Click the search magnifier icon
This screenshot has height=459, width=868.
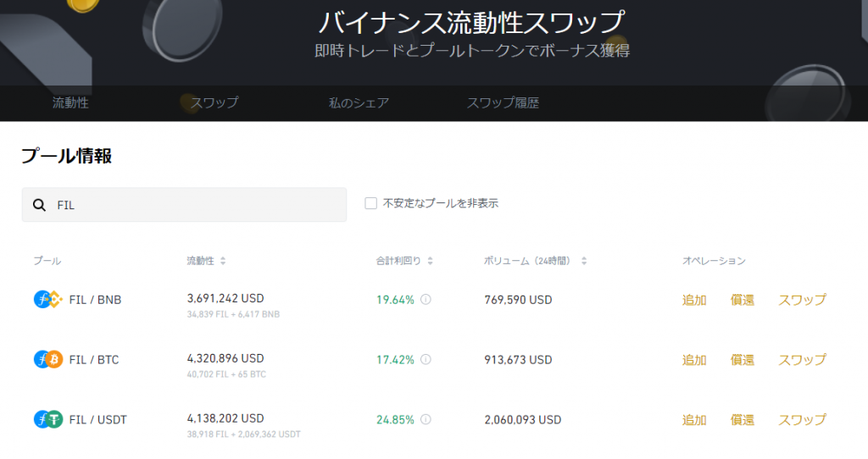click(39, 205)
